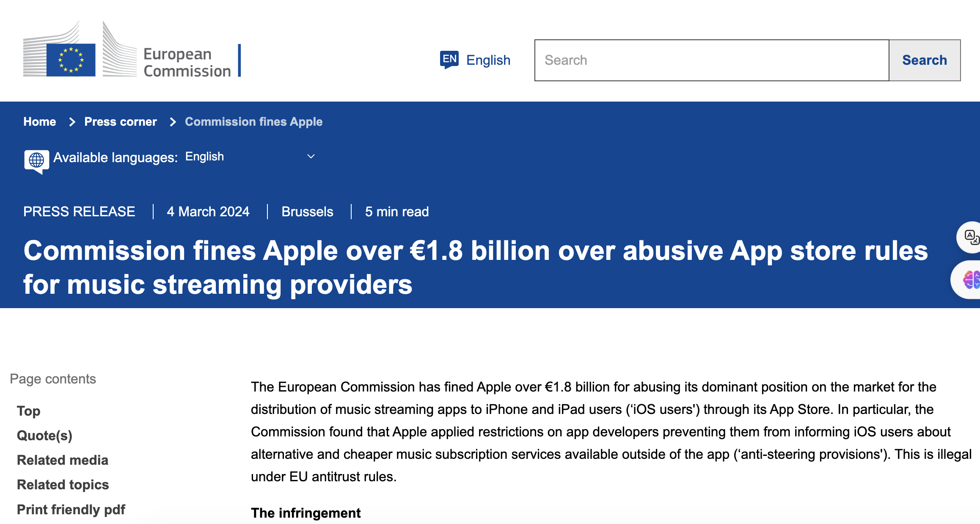Go to Related topics section
The width and height of the screenshot is (980, 524).
(x=63, y=485)
